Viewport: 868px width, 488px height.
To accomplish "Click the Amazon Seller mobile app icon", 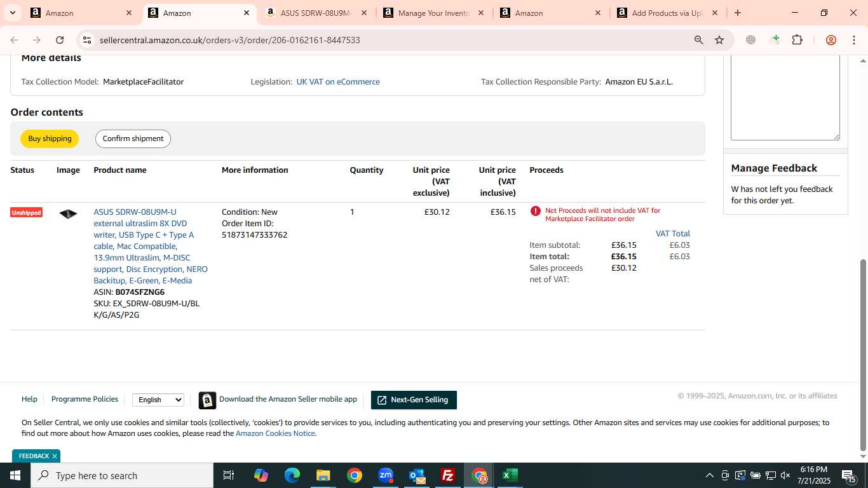I will click(207, 400).
